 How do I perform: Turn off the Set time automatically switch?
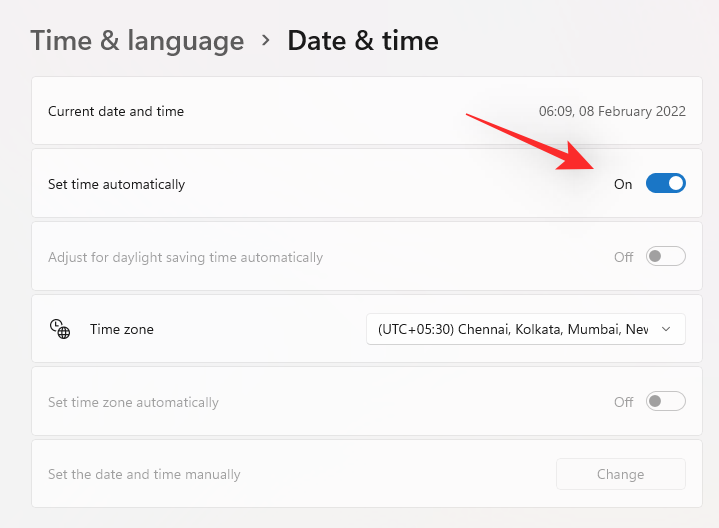tap(665, 184)
